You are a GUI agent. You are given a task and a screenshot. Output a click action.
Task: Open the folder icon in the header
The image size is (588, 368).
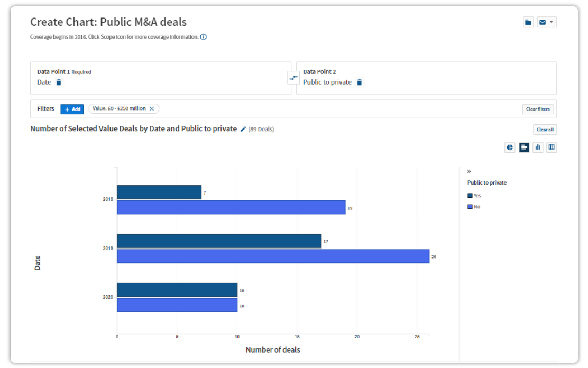tap(528, 22)
